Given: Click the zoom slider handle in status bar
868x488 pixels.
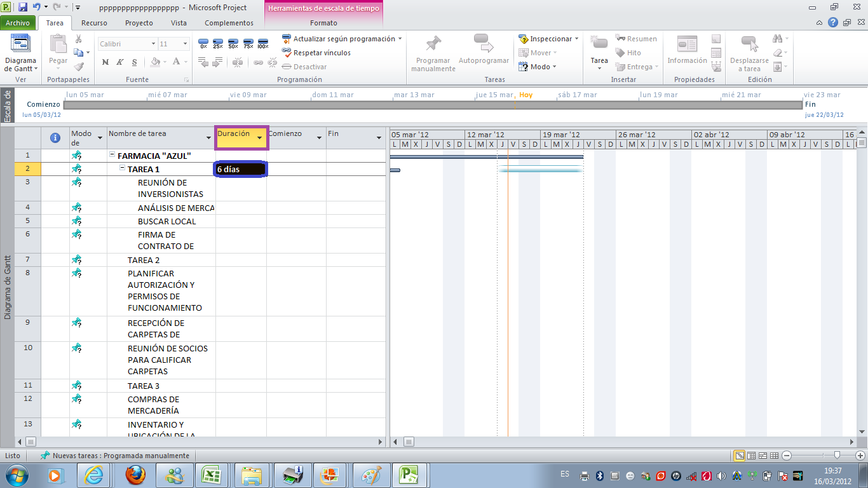Looking at the screenshot, I should click(x=837, y=455).
